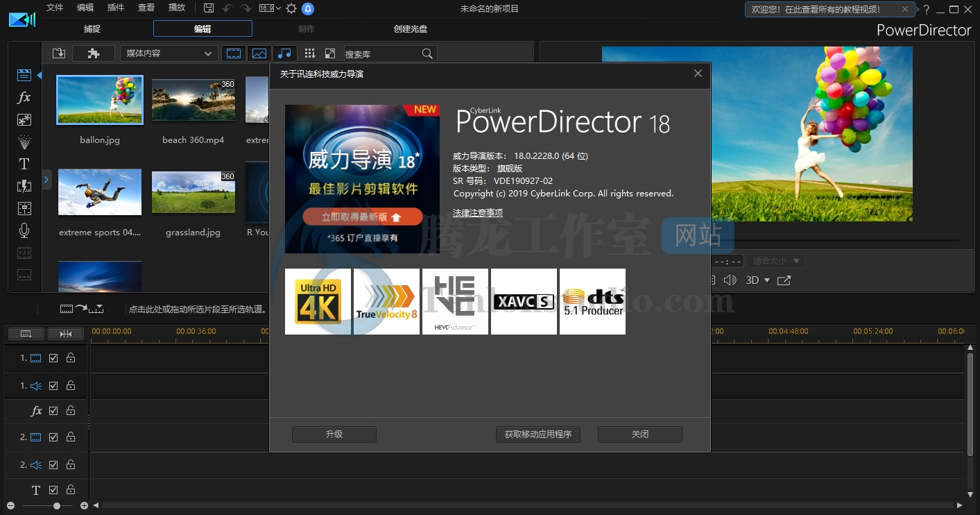Open the Effect Room fx icon
This screenshot has width=980, height=515.
pyautogui.click(x=24, y=97)
